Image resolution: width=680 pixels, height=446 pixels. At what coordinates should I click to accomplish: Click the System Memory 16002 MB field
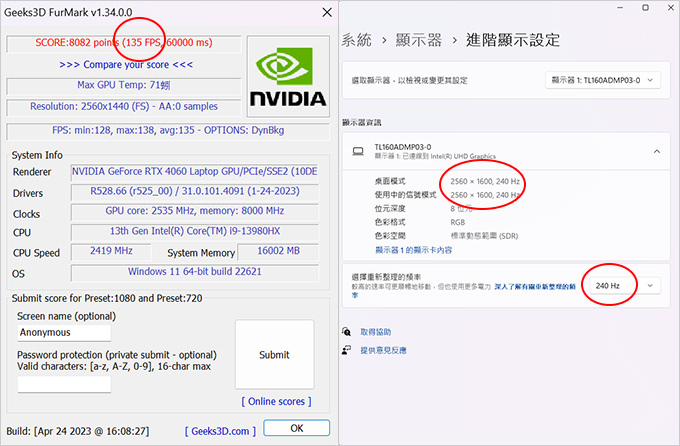(278, 251)
